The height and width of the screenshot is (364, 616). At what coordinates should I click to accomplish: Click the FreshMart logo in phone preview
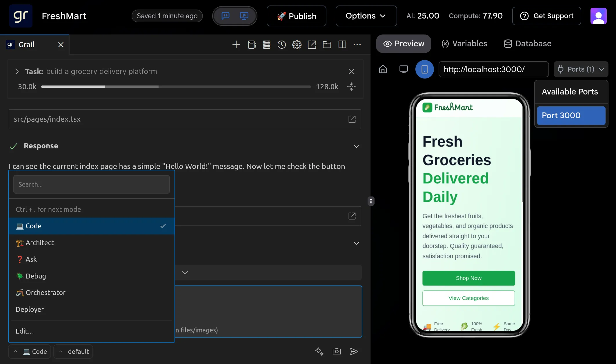[447, 108]
